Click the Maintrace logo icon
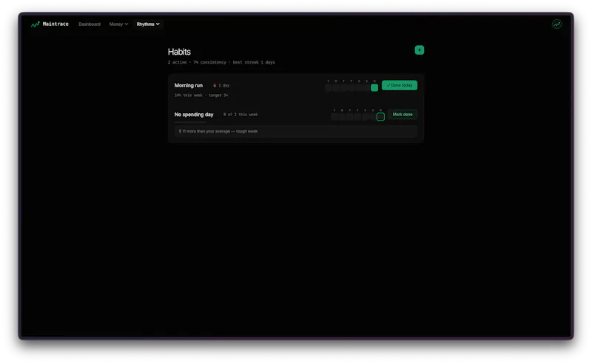This screenshot has width=592, height=364. 35,24
